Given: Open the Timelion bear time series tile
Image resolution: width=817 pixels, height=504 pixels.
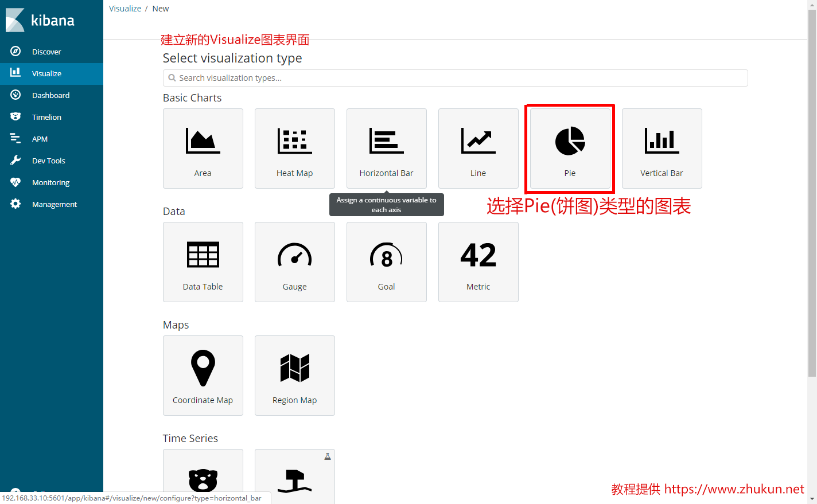Looking at the screenshot, I should [203, 476].
